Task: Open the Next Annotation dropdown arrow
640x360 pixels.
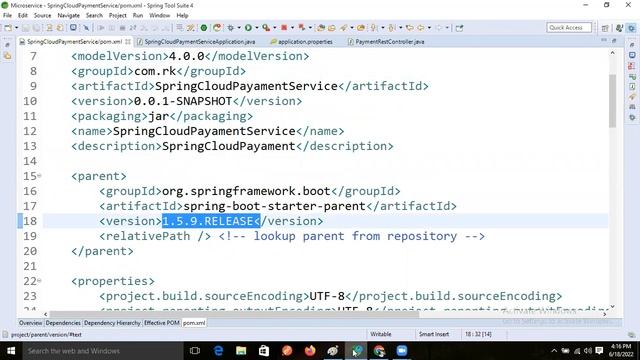Action: click(382, 28)
